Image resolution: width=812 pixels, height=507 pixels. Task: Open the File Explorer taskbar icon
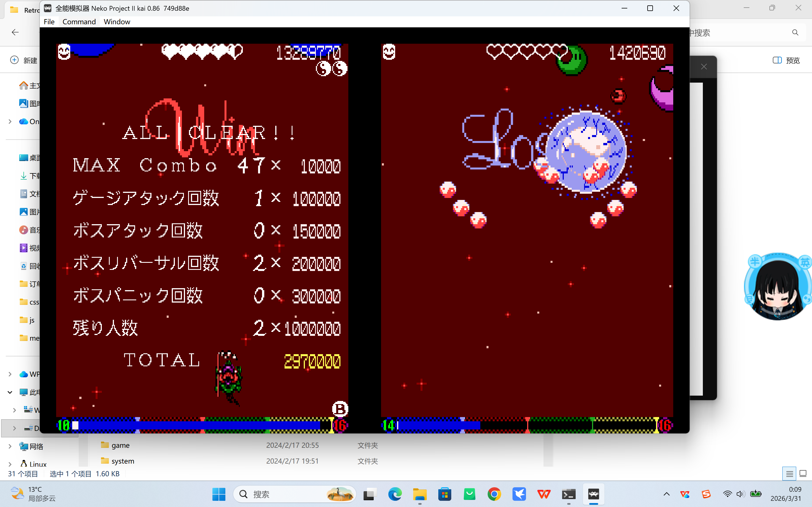(x=420, y=494)
